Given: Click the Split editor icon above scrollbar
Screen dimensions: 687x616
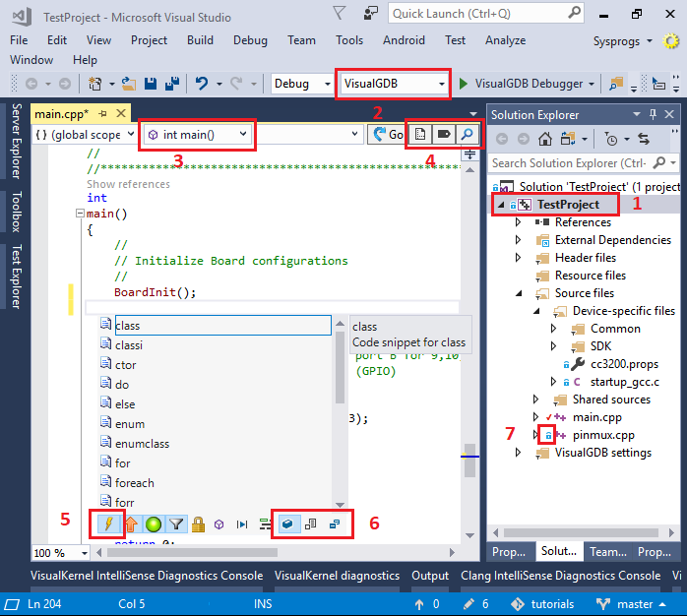Looking at the screenshot, I should coord(469,154).
